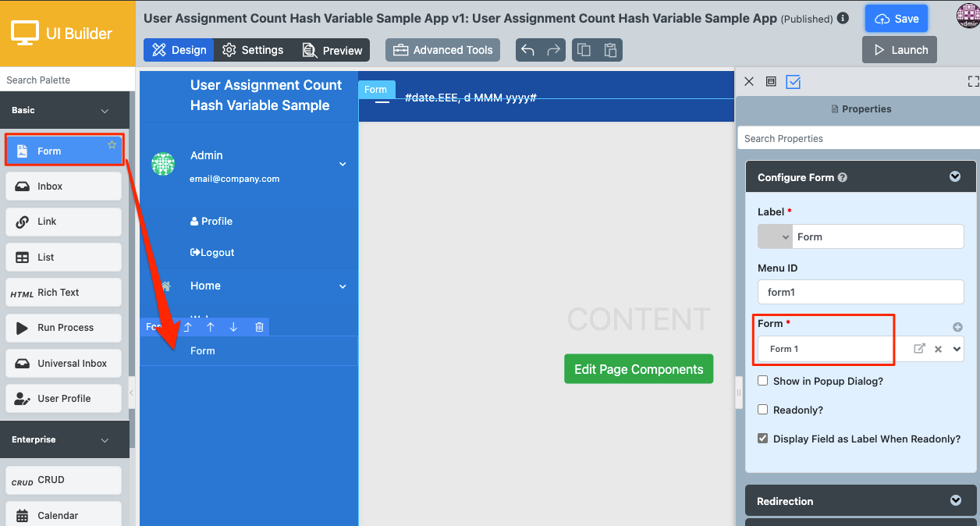Collapse the Home category chevron
The height and width of the screenshot is (526, 980).
click(x=342, y=286)
